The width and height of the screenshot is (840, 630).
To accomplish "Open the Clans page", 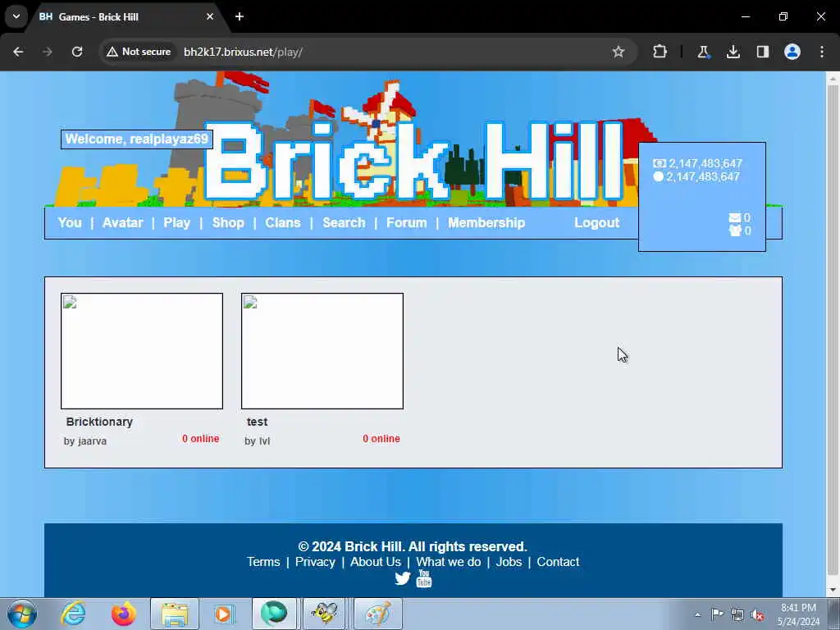I will point(283,223).
